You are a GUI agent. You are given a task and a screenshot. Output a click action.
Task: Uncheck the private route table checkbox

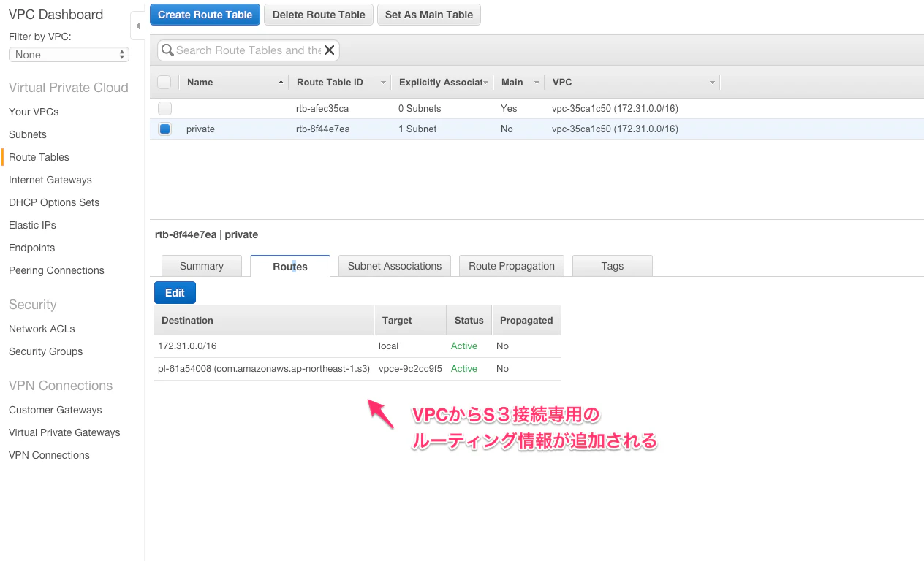coord(164,129)
